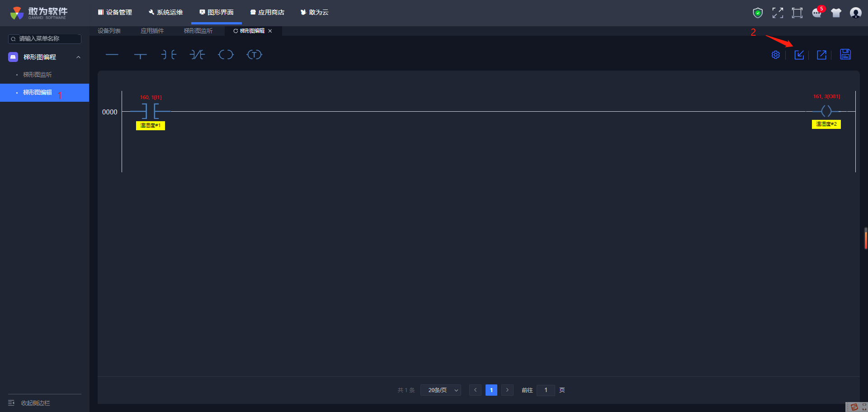Select the normally open contact tool
Image resolution: width=868 pixels, height=412 pixels.
point(169,55)
